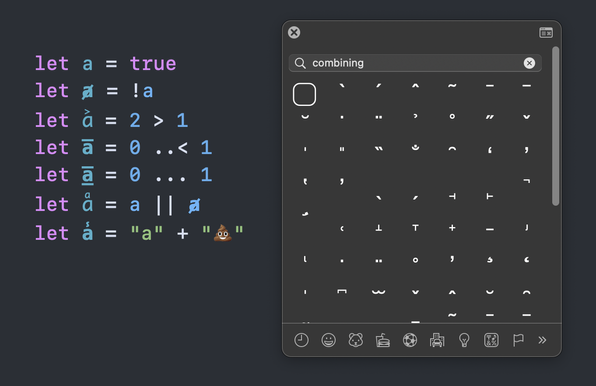Insert the combining double vertical line
Image resolution: width=596 pixels, height=386 pixels.
342,149
